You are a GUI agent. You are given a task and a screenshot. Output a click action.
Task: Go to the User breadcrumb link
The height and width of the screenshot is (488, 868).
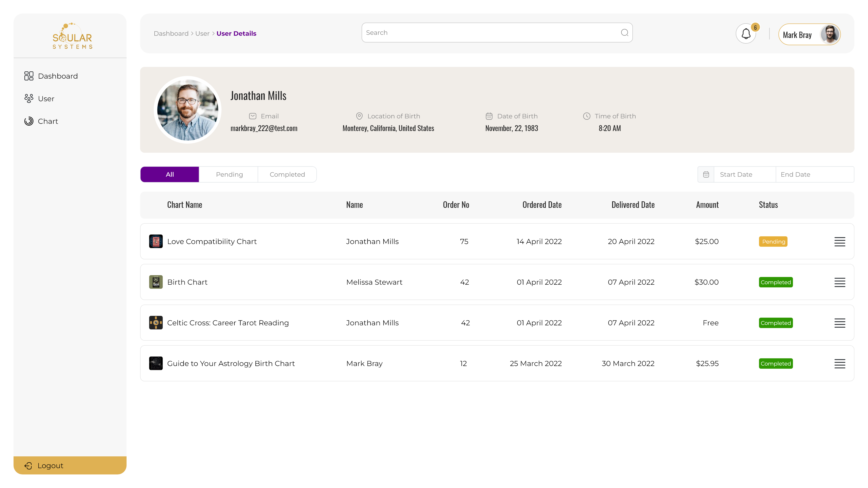[202, 34]
